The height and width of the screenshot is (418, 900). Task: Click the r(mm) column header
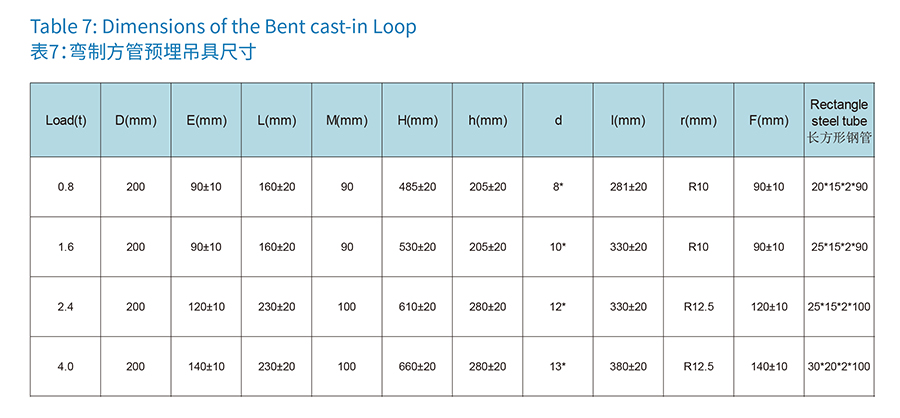click(699, 121)
